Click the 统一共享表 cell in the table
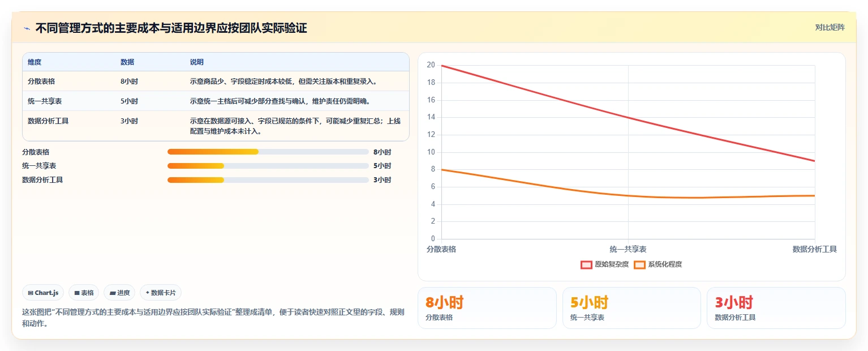 (x=45, y=101)
